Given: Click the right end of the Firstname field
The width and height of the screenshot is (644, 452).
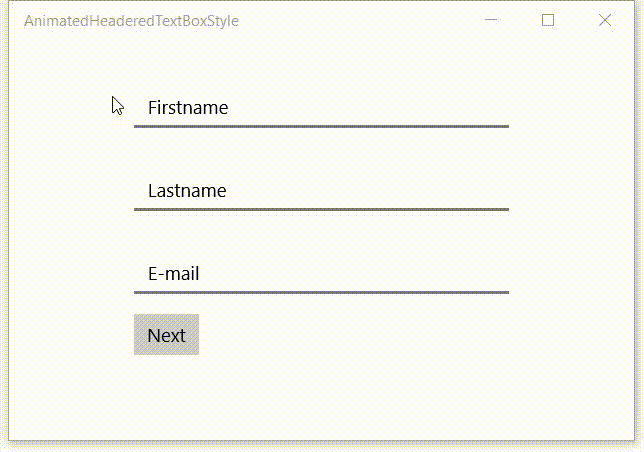Looking at the screenshot, I should click(497, 108).
